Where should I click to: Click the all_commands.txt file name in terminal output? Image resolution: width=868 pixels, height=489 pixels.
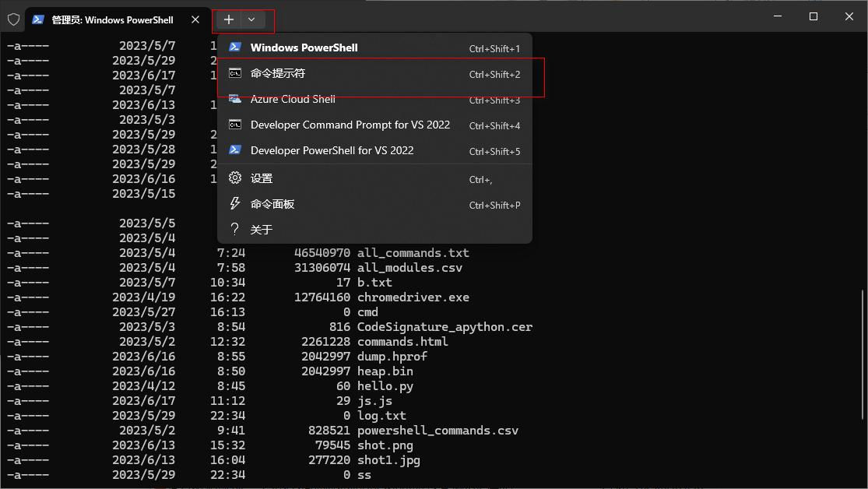coord(413,252)
